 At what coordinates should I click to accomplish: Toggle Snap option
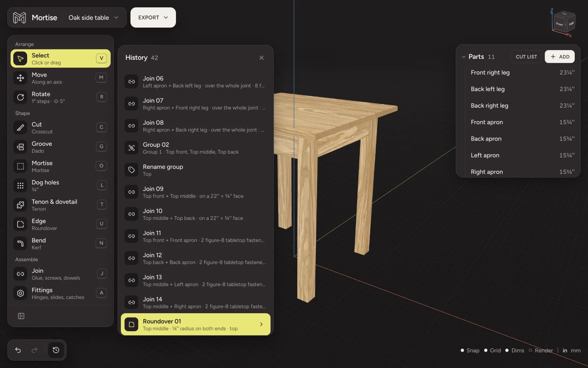click(470, 350)
